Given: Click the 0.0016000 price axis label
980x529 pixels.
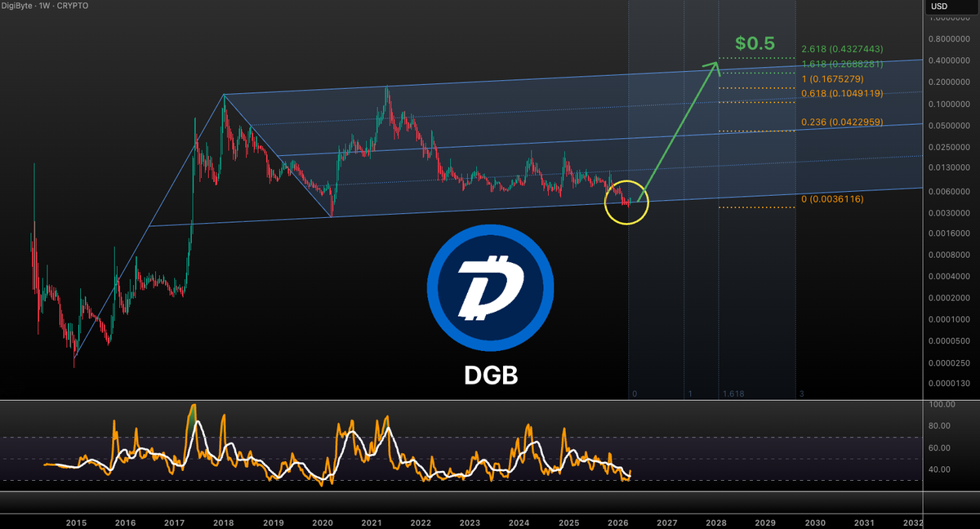Looking at the screenshot, I should click(x=948, y=233).
